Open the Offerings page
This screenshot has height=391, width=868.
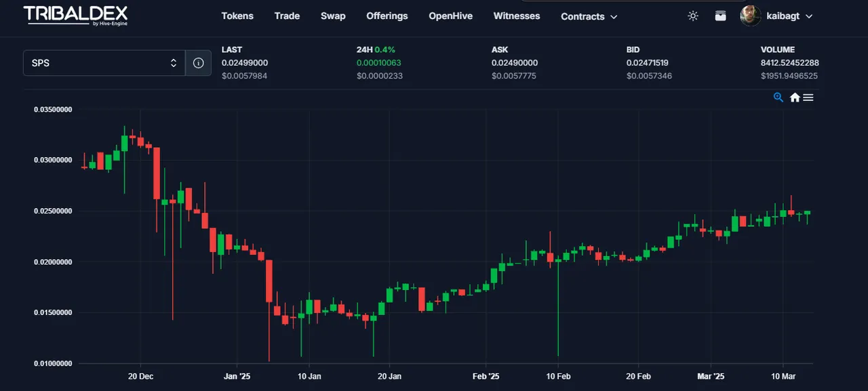point(387,16)
